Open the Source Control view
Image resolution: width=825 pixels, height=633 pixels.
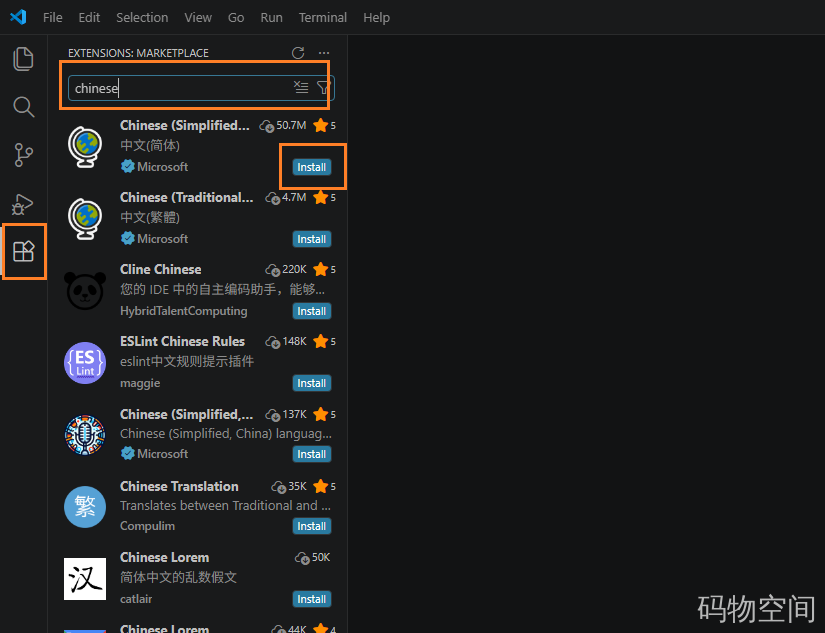[x=23, y=155]
